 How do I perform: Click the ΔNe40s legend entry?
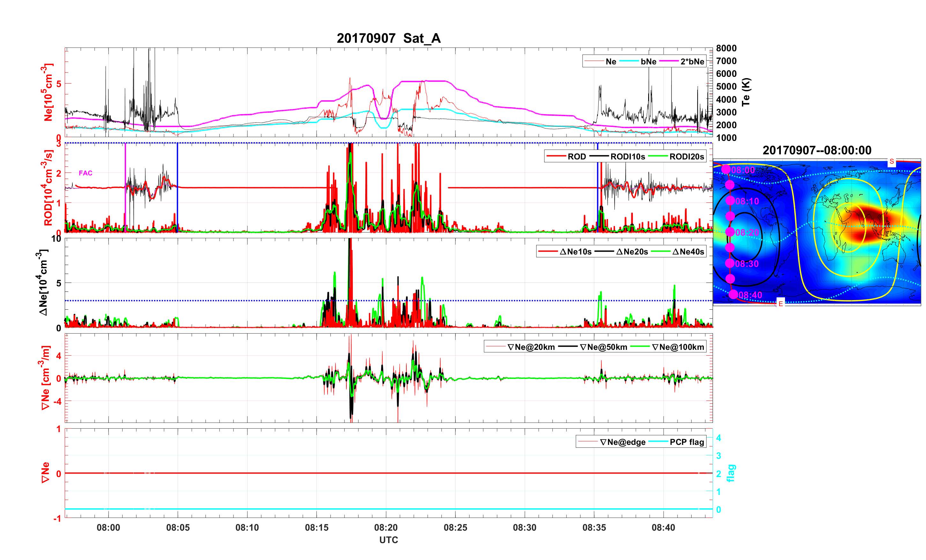click(x=688, y=251)
